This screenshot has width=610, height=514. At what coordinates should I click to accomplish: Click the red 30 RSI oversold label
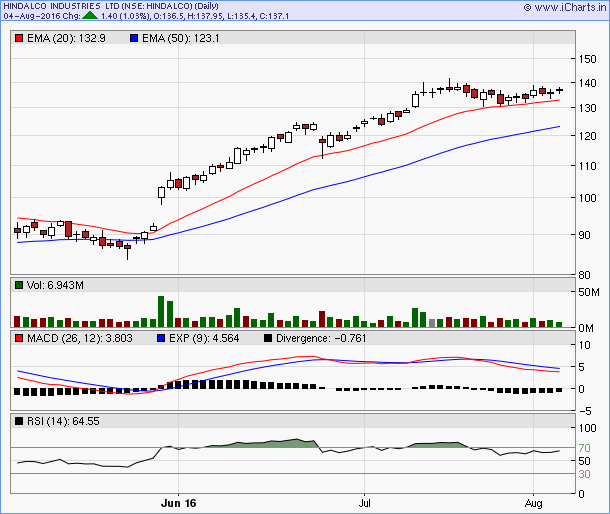coord(584,474)
